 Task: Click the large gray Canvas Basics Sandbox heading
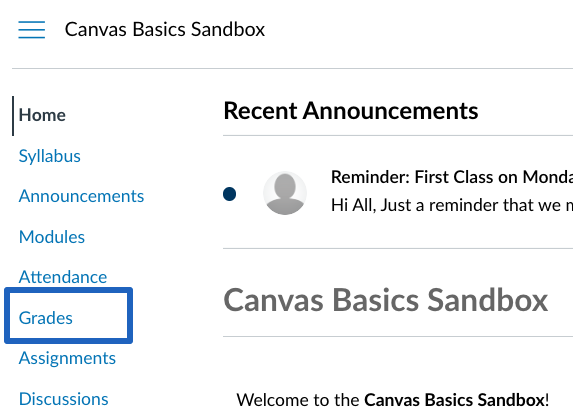pyautogui.click(x=386, y=300)
